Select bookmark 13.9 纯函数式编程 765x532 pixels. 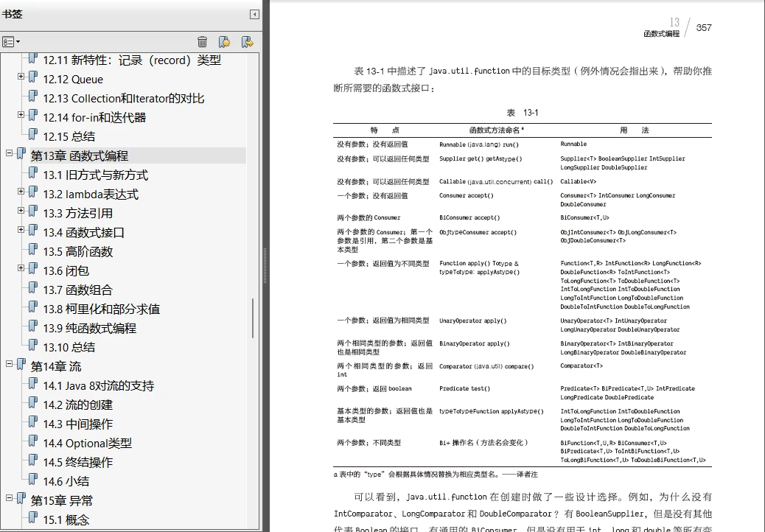(89, 328)
